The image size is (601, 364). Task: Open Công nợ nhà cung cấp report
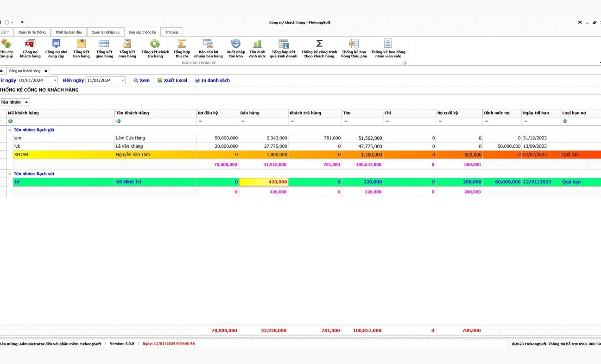pyautogui.click(x=56, y=48)
